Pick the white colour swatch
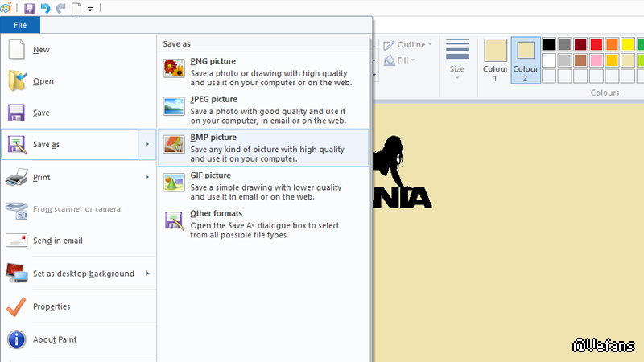This screenshot has width=644, height=362. [549, 60]
